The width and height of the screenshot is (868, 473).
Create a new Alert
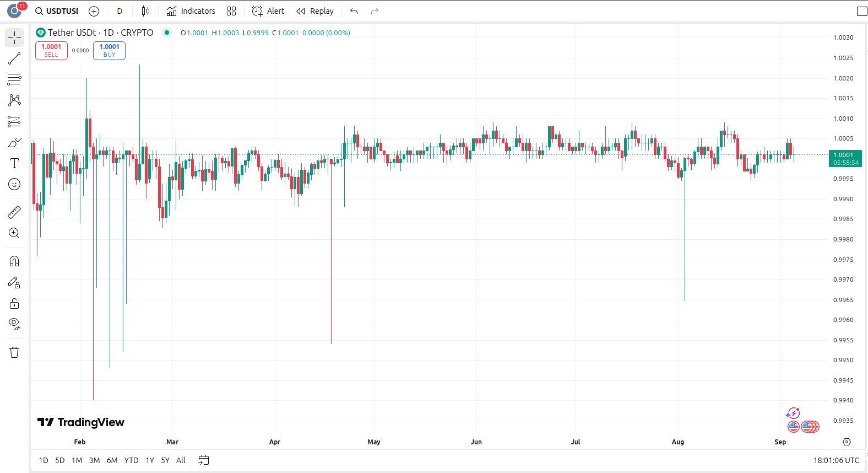268,11
